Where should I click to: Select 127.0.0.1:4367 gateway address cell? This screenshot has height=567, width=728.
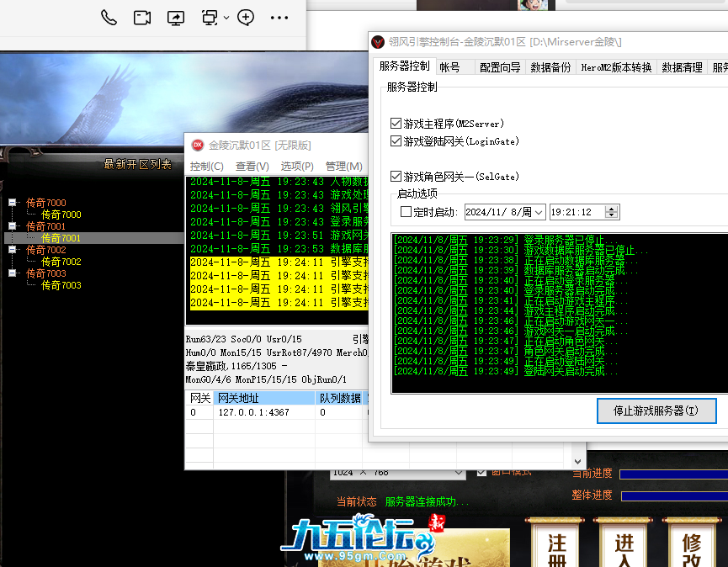click(264, 412)
